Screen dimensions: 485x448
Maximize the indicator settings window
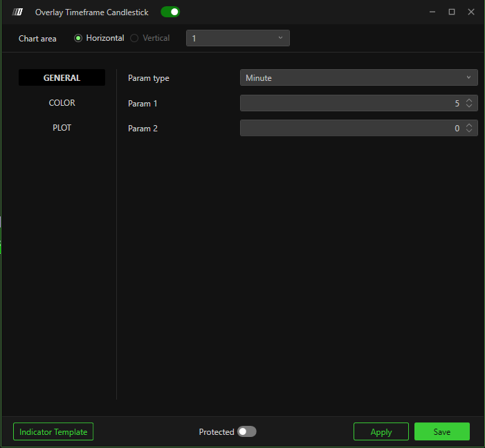tap(452, 12)
